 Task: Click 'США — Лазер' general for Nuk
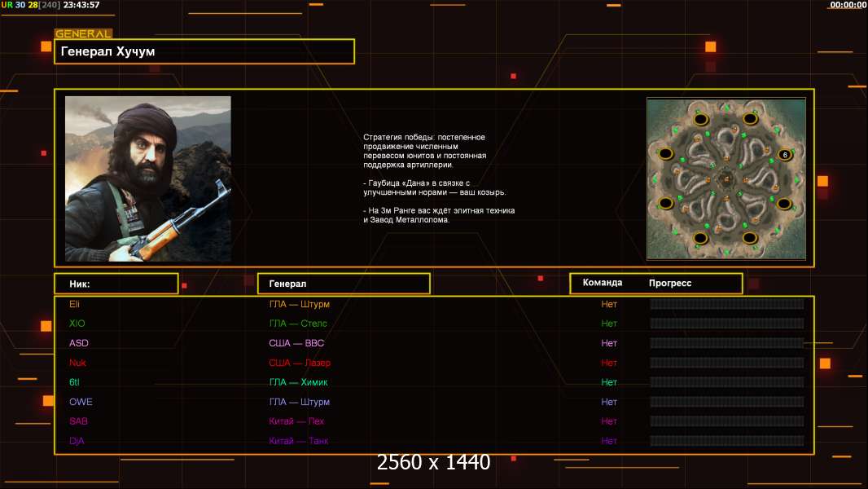[300, 363]
